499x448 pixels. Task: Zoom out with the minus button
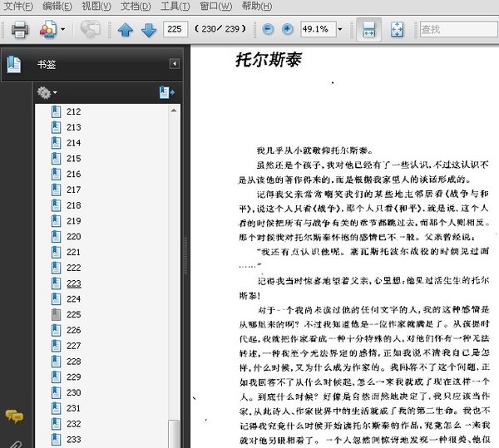(x=268, y=29)
